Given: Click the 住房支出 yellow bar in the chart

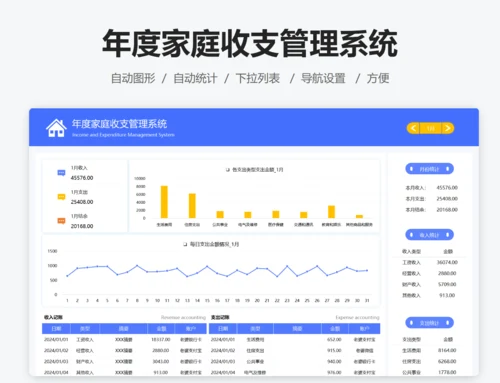Looking at the screenshot, I should point(192,206).
